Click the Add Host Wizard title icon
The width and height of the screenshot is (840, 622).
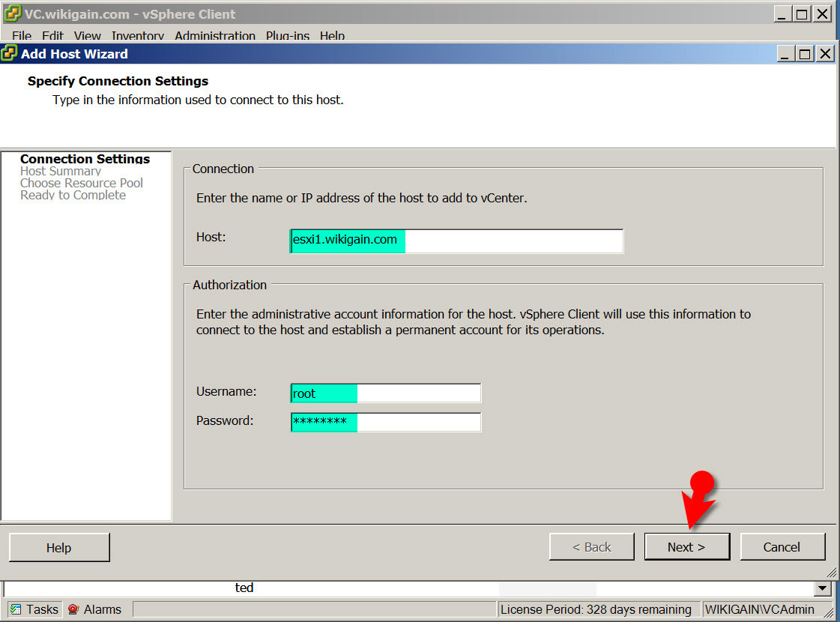(9, 53)
